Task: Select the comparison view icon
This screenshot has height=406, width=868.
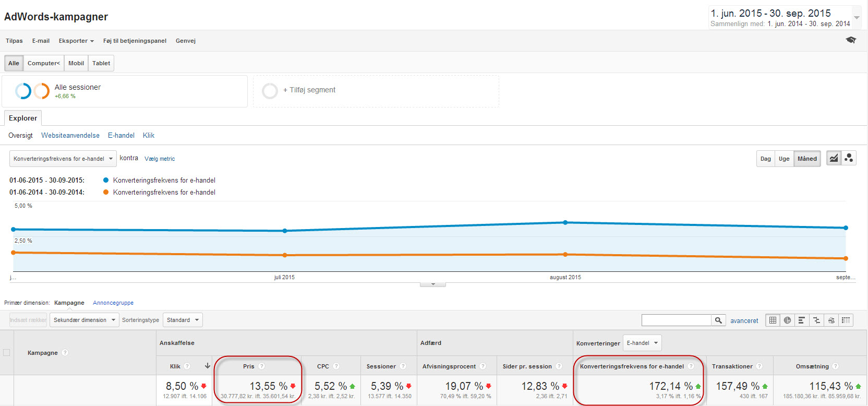Action: tap(816, 320)
